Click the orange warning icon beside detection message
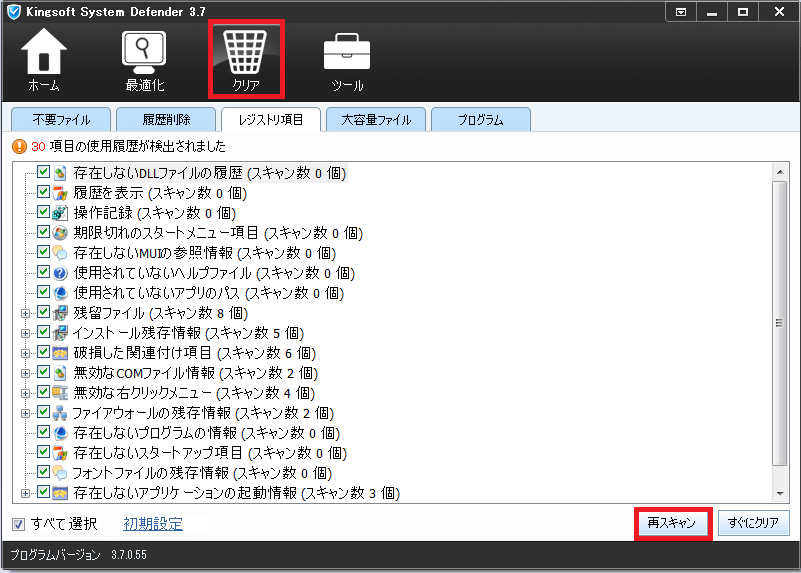Screen dimensions: 801x573 (x=19, y=146)
